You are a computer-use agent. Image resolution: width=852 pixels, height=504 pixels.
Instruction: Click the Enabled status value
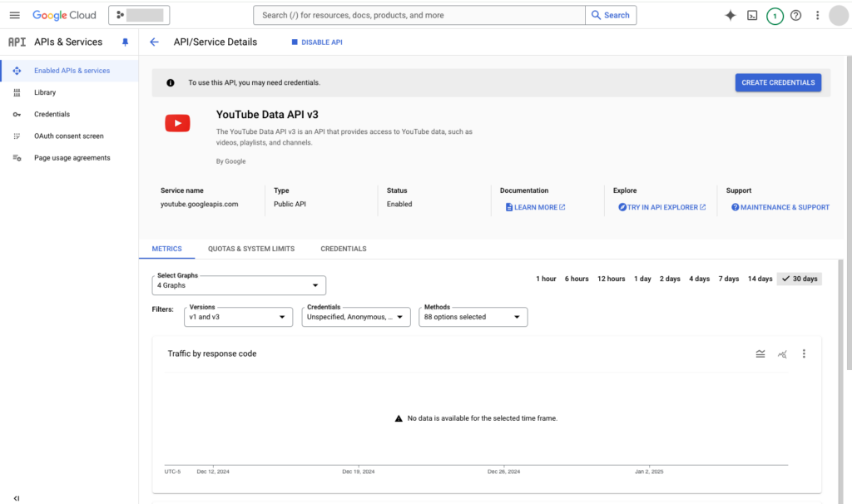coord(399,205)
